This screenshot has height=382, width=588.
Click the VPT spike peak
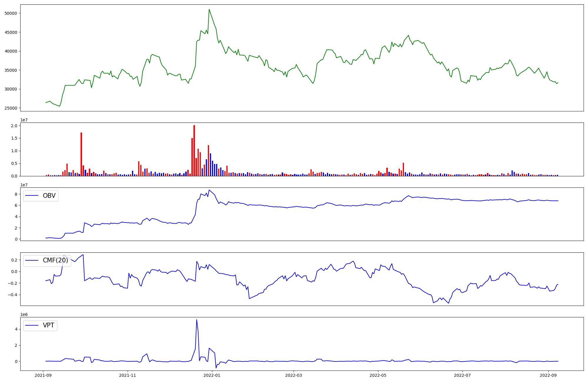tap(196, 320)
